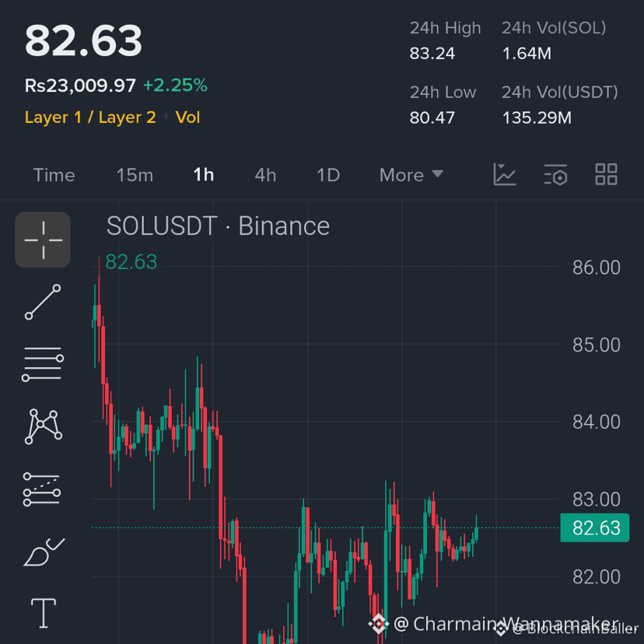
Task: Select the XABCD pattern tool
Action: [x=43, y=426]
